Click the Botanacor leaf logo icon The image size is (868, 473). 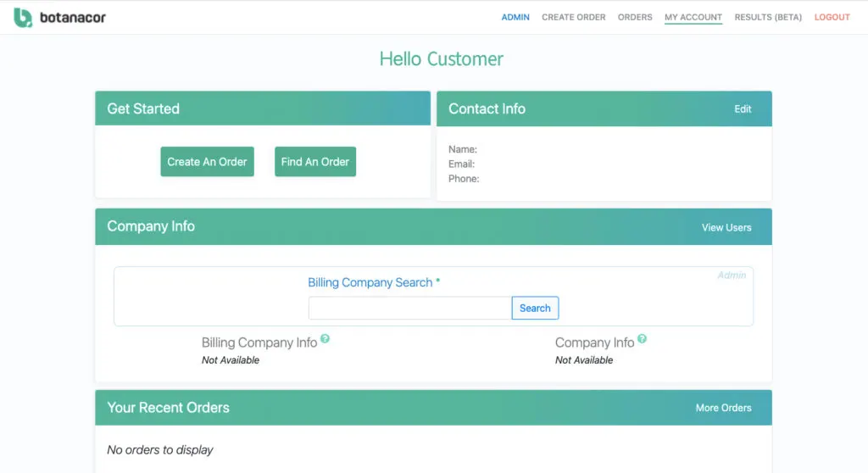[x=23, y=17]
